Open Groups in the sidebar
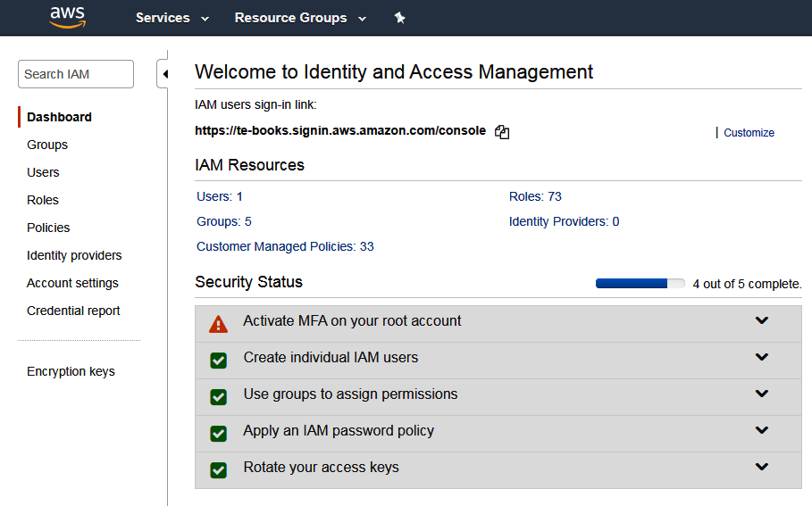 pyautogui.click(x=47, y=145)
